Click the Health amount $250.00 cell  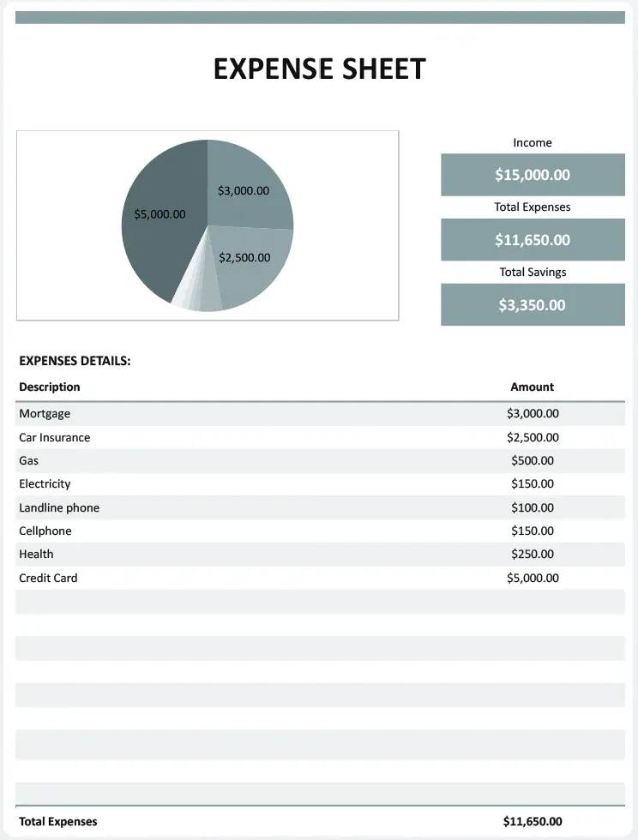(533, 554)
